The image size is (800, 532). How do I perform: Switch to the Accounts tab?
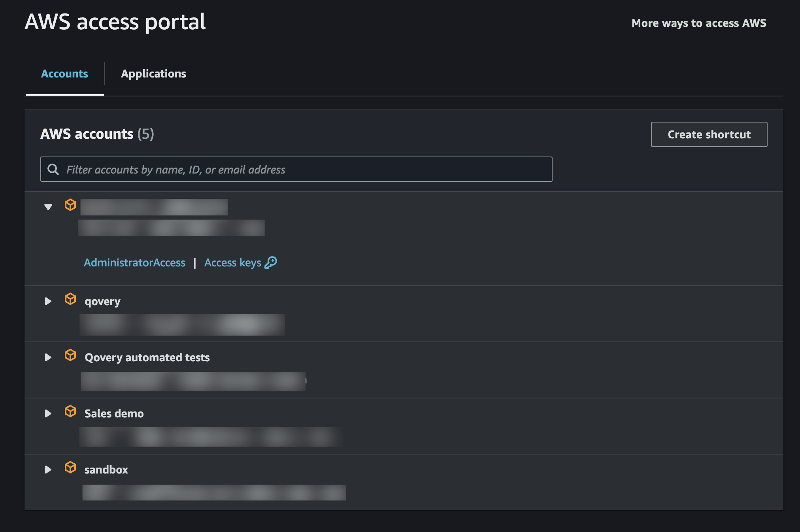(x=64, y=74)
